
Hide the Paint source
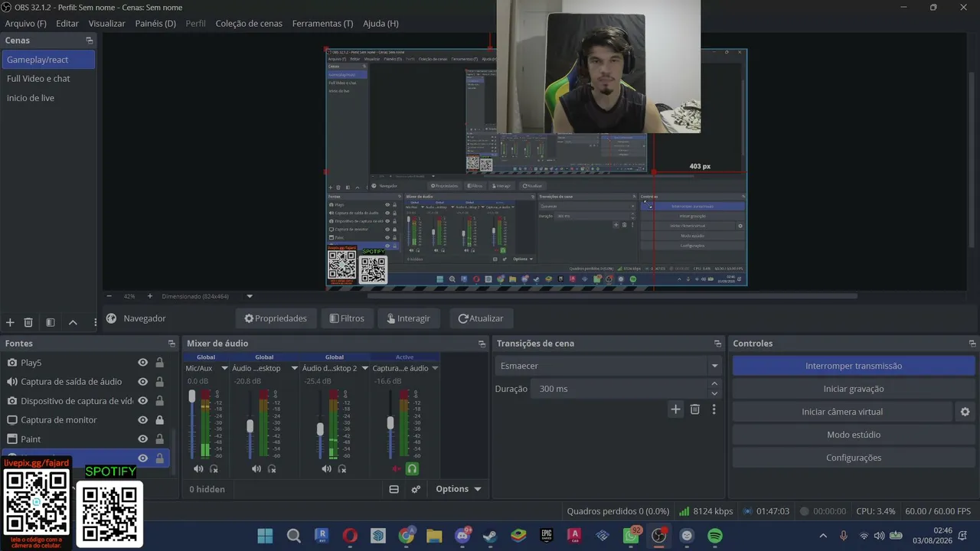tap(142, 439)
